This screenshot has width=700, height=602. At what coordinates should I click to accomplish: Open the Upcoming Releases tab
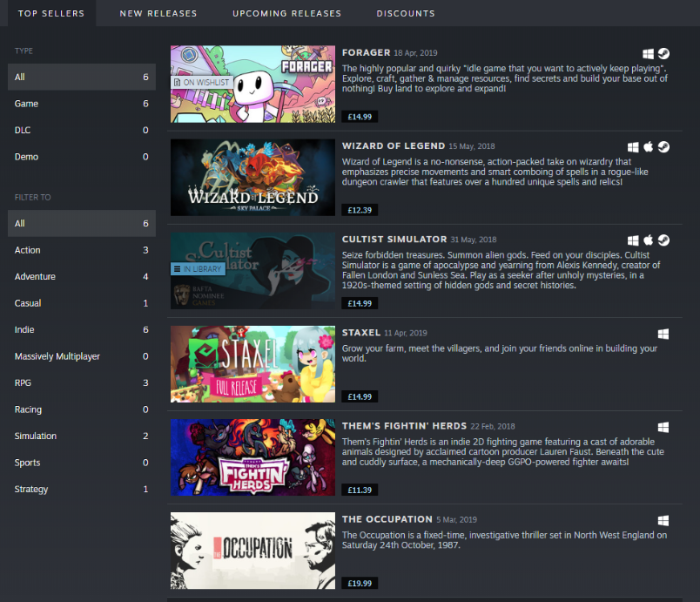pyautogui.click(x=286, y=13)
